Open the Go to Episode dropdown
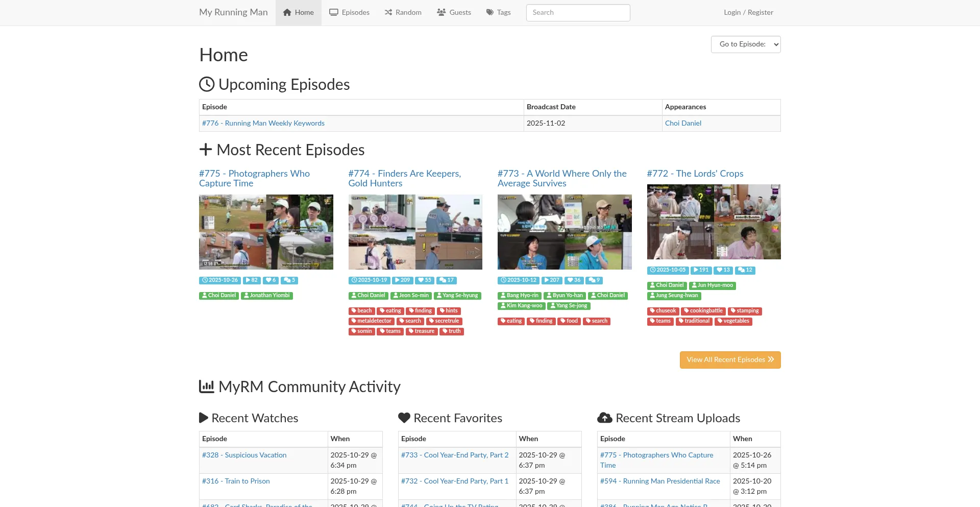 (745, 44)
